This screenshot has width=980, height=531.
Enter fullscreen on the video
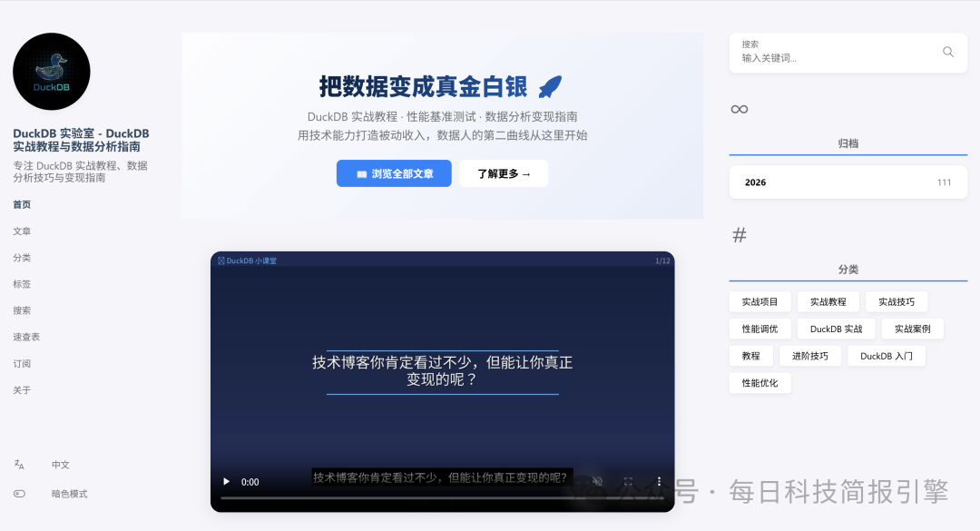coord(628,482)
